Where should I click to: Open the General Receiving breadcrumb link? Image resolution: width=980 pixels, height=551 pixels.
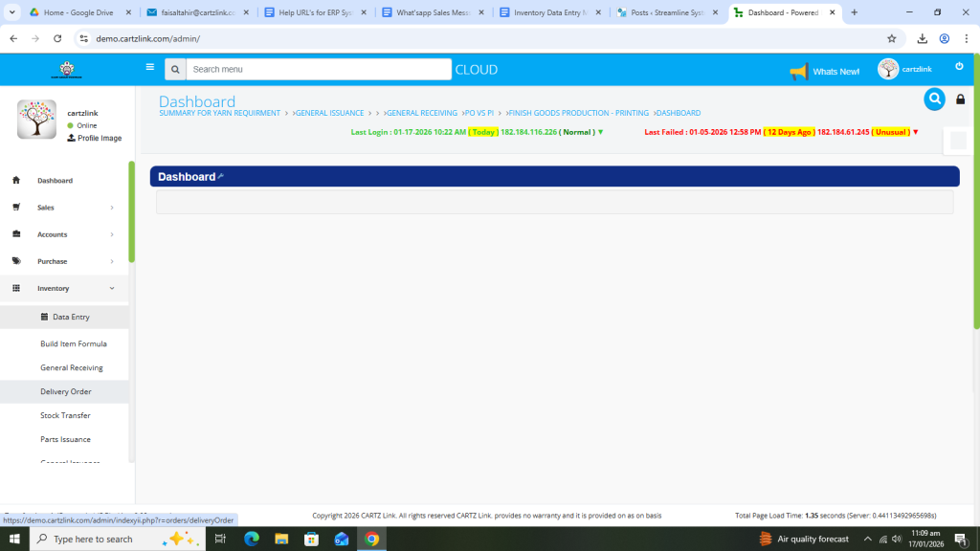tap(421, 113)
